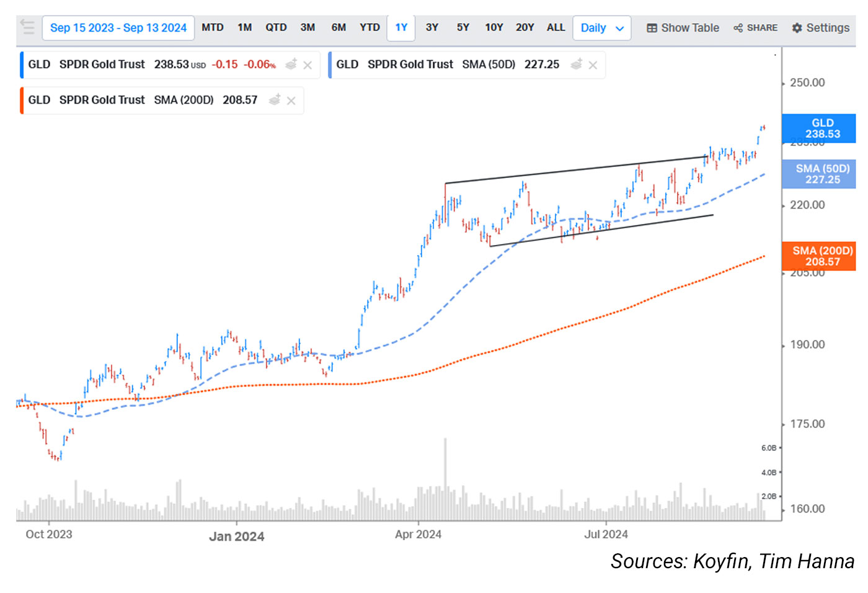Toggle Show Table view
Image resolution: width=868 pixels, height=593 pixels.
point(683,28)
